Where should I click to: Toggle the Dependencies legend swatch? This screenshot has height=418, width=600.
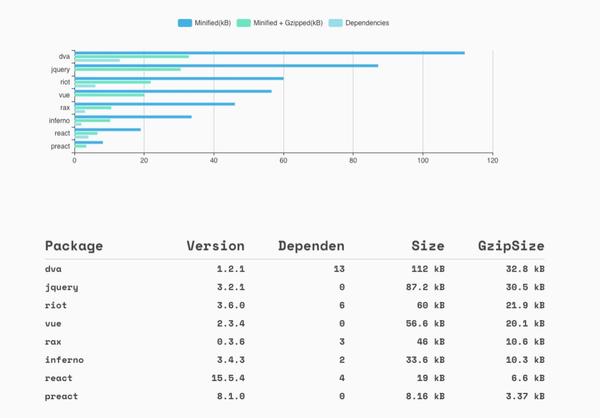[x=336, y=23]
